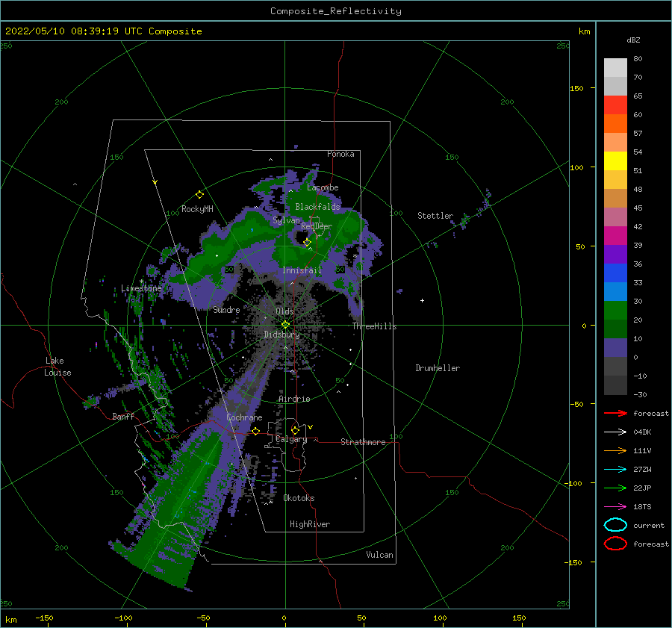
Task: Click the Olds label
Action: click(x=284, y=311)
